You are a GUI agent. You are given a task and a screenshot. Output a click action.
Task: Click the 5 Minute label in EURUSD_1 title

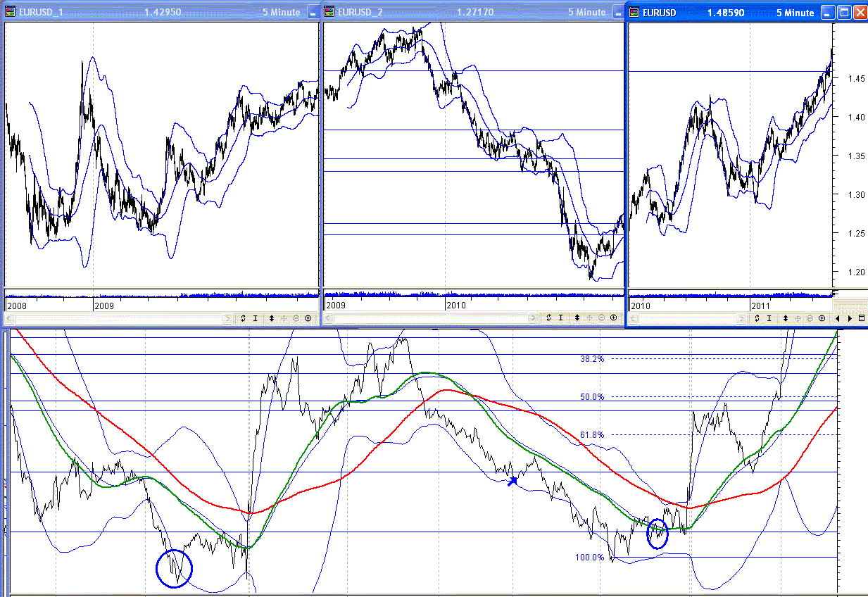click(x=281, y=12)
